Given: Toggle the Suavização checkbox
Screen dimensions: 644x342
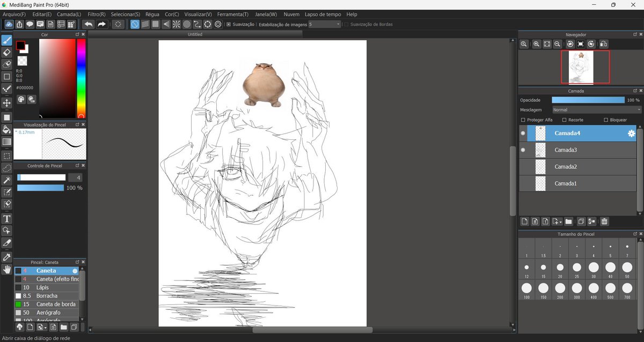Looking at the screenshot, I should tap(229, 24).
